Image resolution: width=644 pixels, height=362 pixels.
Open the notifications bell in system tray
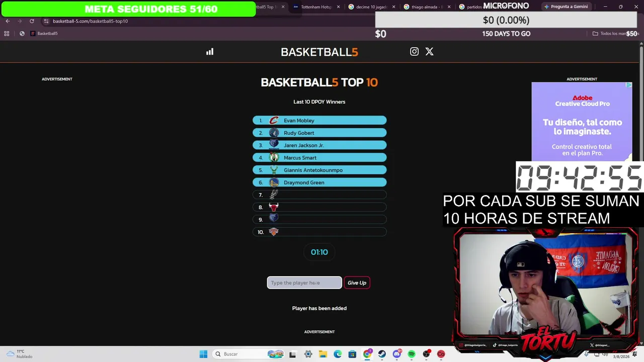coord(635,354)
